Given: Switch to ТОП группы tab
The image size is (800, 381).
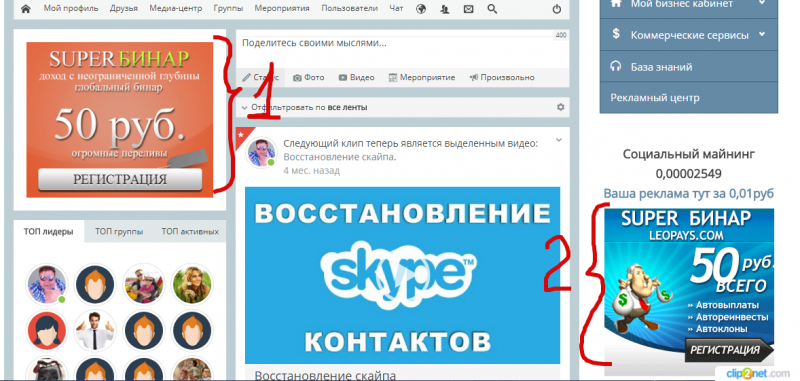Looking at the screenshot, I should (x=119, y=232).
